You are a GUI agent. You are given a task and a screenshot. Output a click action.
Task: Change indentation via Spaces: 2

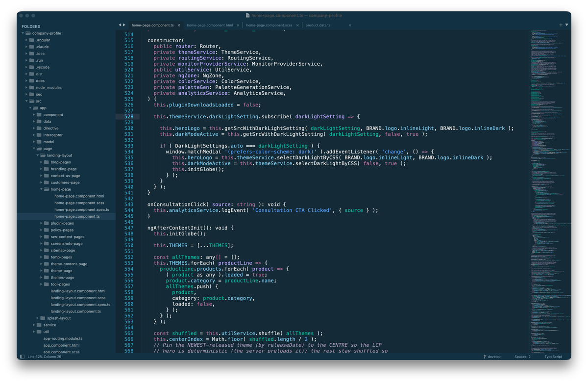point(522,357)
